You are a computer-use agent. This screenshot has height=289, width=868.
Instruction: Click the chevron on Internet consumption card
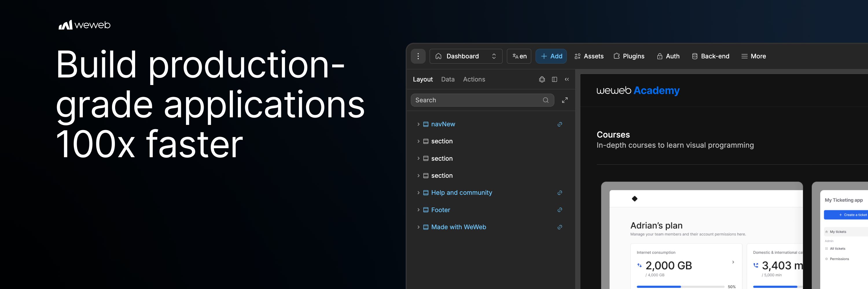tap(733, 262)
